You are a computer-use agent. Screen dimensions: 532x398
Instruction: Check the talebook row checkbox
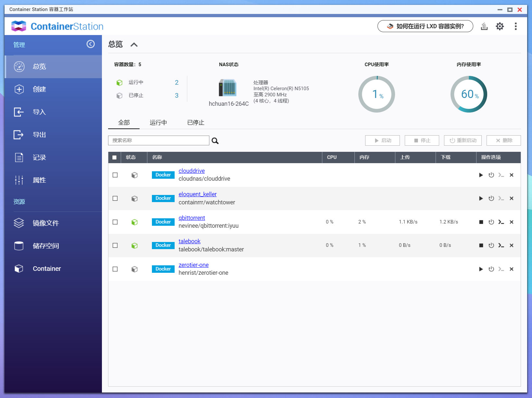(115, 245)
